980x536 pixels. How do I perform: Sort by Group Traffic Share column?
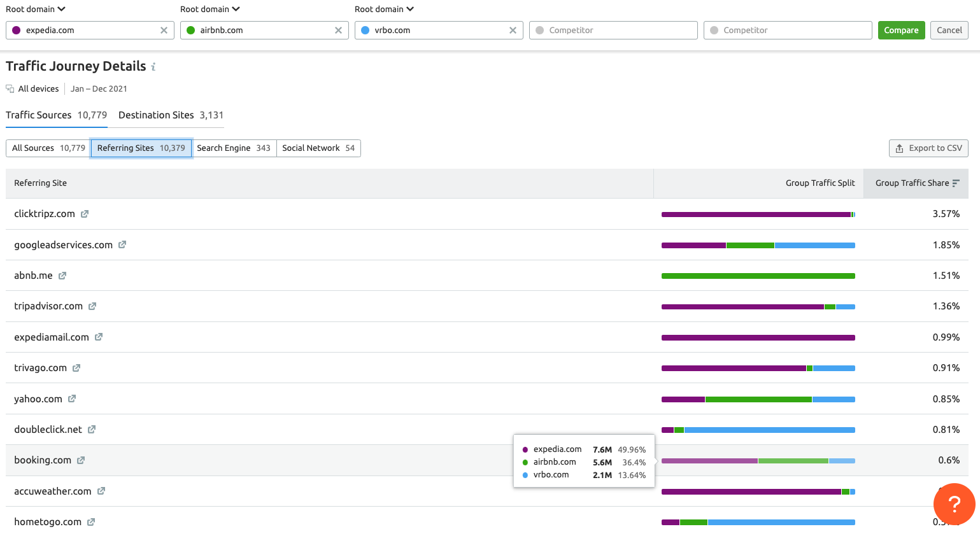[x=916, y=183]
